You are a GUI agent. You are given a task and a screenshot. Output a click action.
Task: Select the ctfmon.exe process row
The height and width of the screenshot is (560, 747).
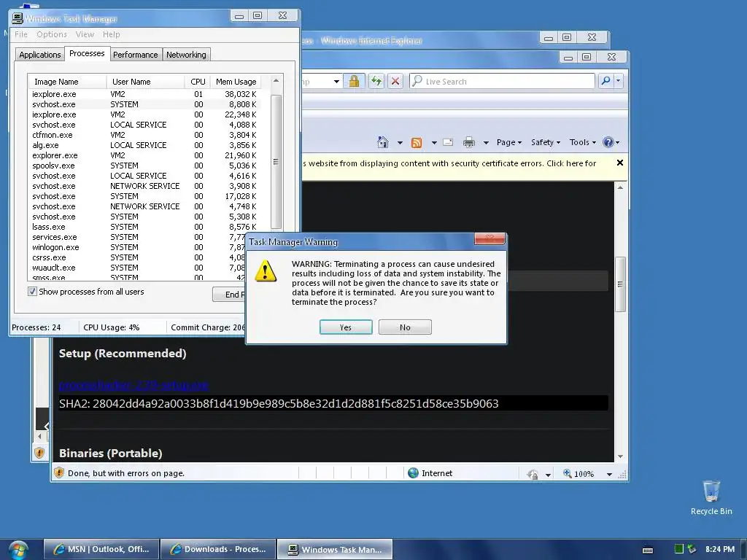[x=144, y=135]
